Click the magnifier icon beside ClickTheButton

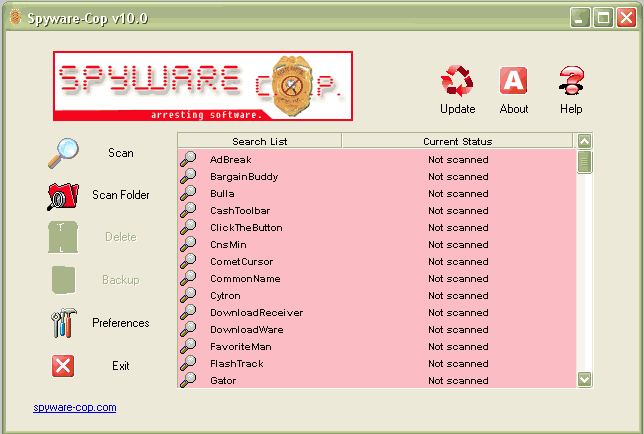click(x=188, y=227)
